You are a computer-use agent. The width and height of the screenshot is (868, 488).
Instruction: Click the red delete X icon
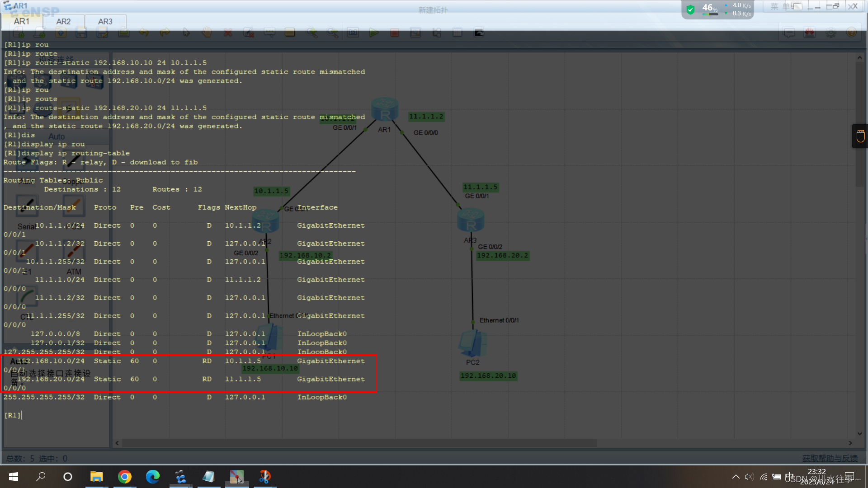click(x=228, y=33)
